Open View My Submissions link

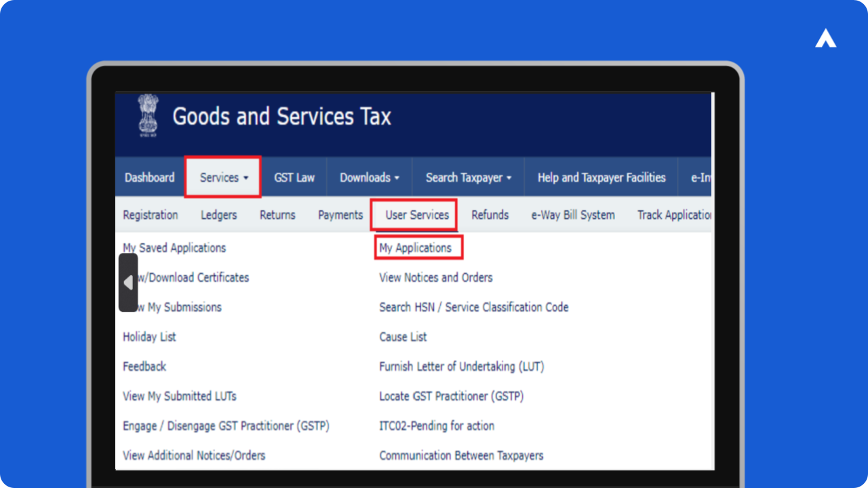coord(180,307)
